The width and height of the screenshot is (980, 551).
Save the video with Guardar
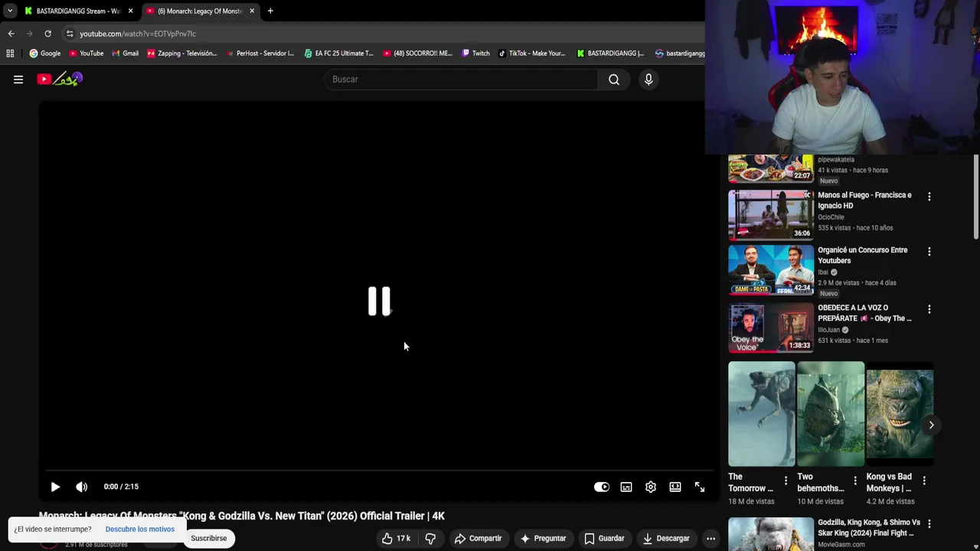(x=605, y=538)
